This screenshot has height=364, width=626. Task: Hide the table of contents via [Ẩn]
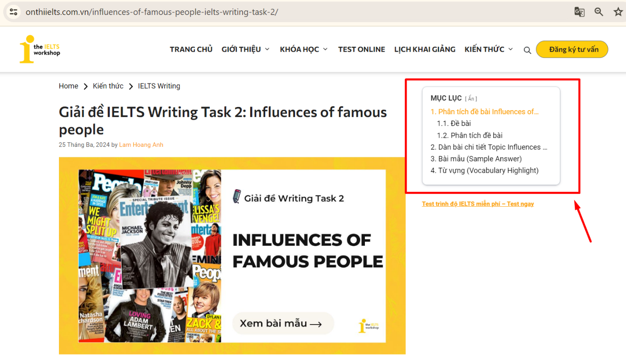pyautogui.click(x=471, y=98)
